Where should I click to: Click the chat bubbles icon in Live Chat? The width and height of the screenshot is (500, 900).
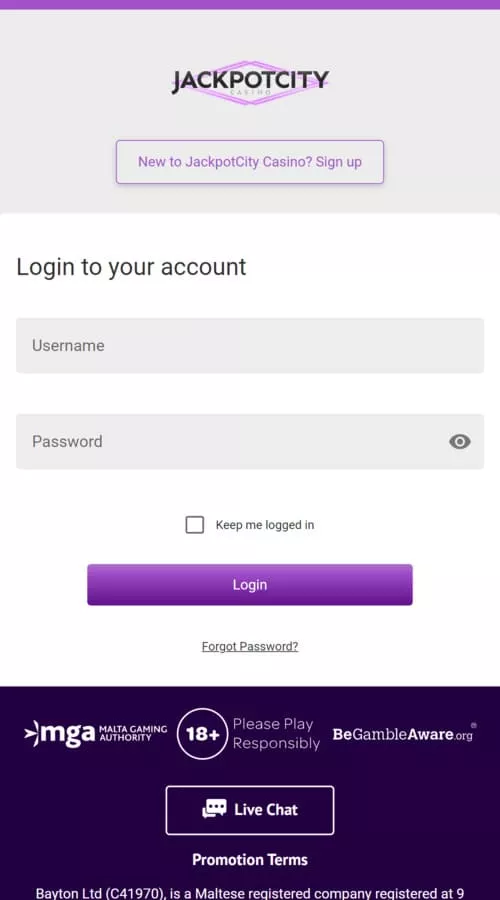(214, 809)
